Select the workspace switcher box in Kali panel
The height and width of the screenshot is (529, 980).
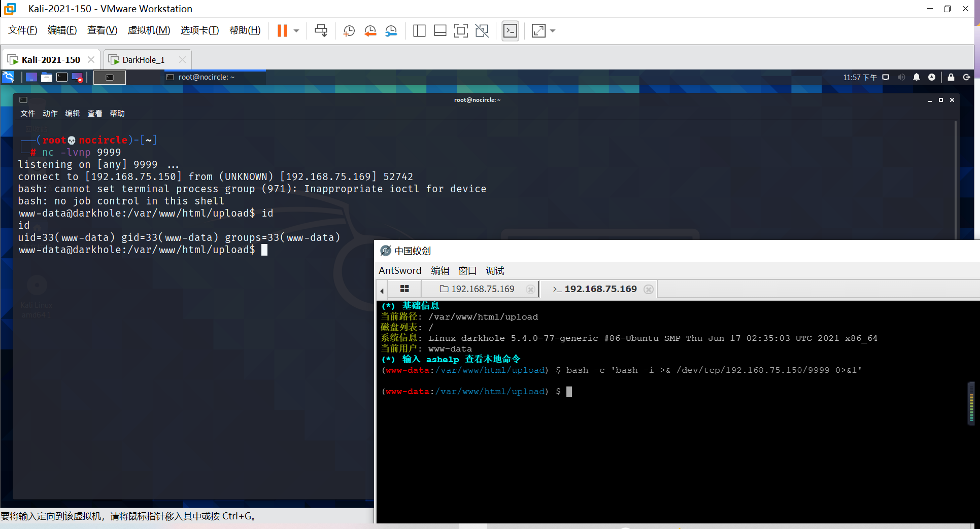110,77
